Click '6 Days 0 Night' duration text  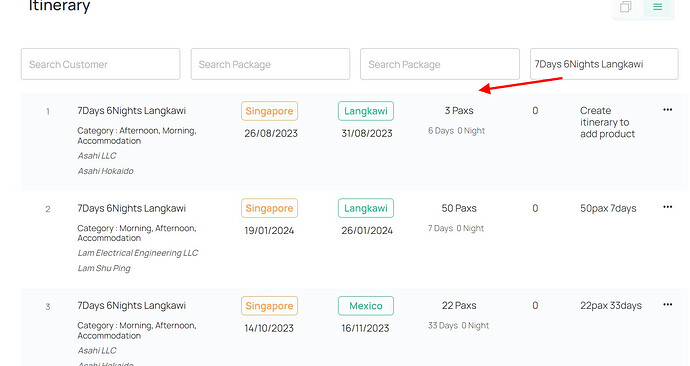tap(456, 131)
